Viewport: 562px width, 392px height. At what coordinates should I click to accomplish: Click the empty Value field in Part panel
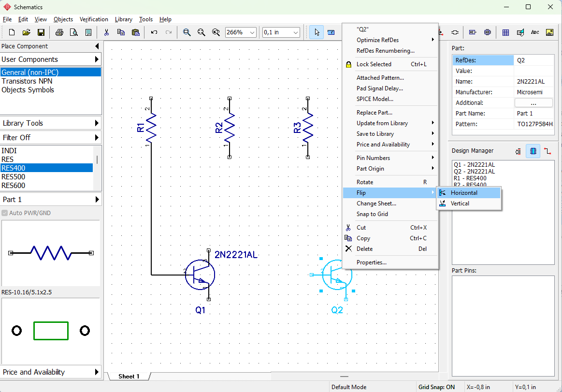point(533,71)
